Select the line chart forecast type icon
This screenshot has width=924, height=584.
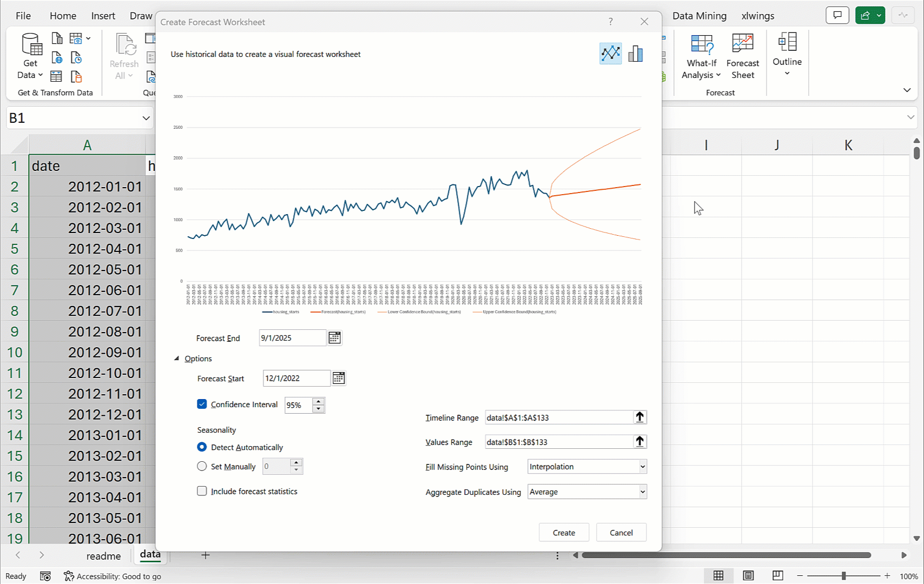click(x=610, y=54)
